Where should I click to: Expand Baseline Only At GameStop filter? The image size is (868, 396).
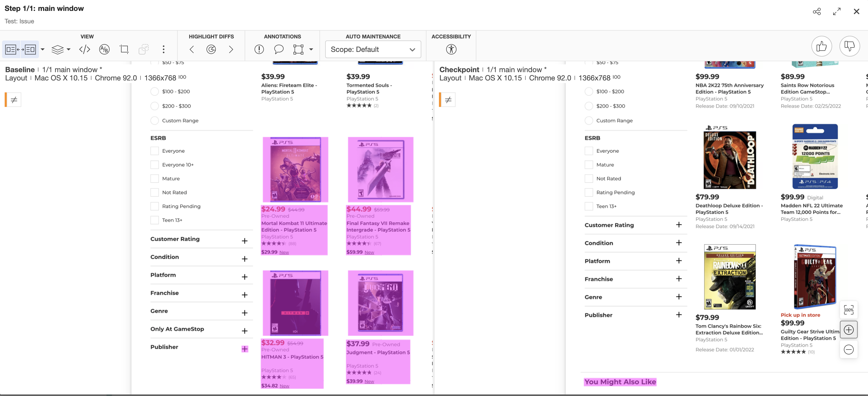[x=245, y=331]
